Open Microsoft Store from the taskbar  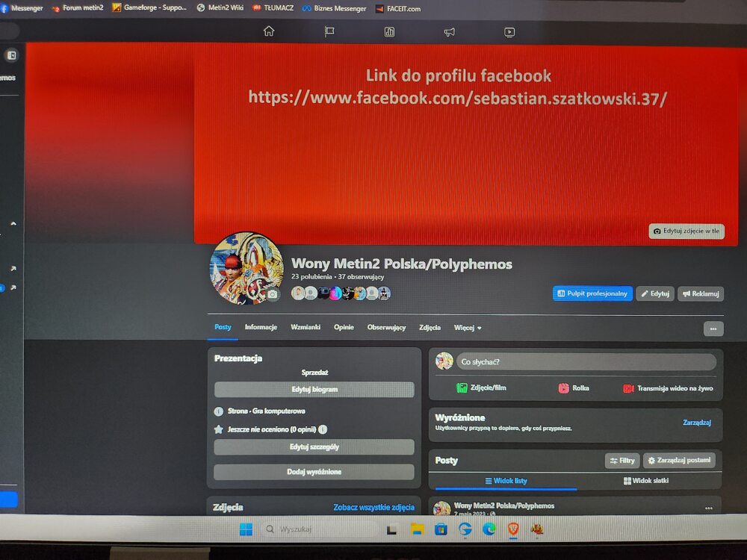[441, 529]
